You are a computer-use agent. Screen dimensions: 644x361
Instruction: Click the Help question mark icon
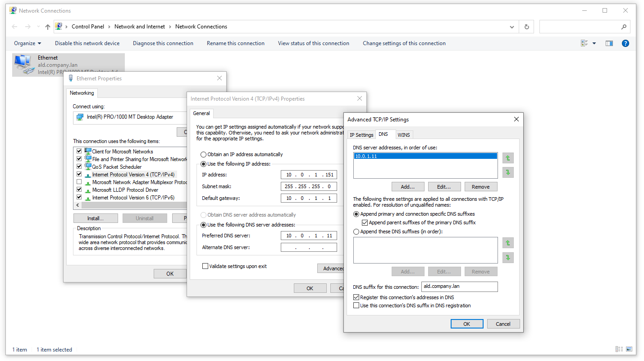point(625,43)
